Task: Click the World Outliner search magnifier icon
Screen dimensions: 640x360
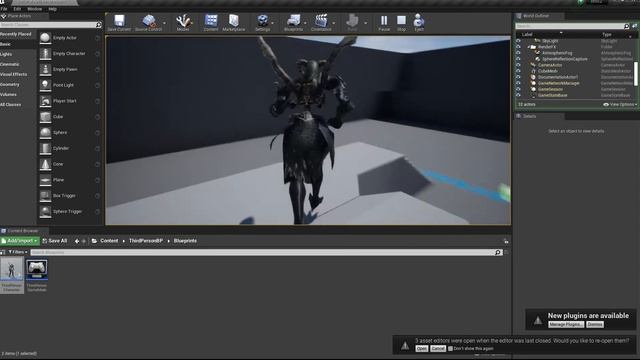Action: (627, 26)
